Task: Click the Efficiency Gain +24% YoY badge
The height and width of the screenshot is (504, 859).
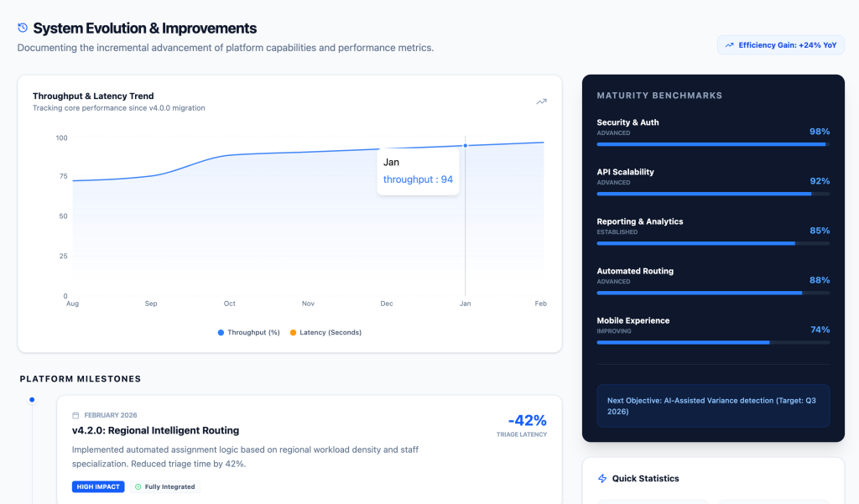Action: [x=780, y=45]
